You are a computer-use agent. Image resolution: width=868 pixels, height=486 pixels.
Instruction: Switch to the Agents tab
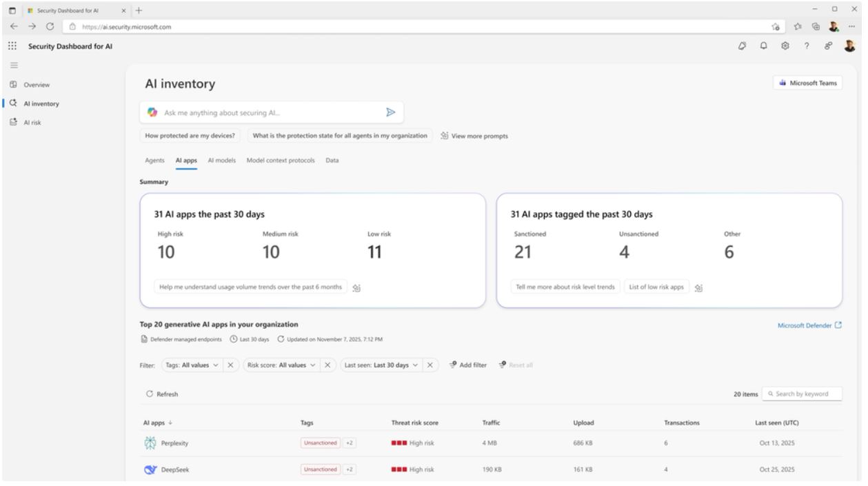(154, 160)
